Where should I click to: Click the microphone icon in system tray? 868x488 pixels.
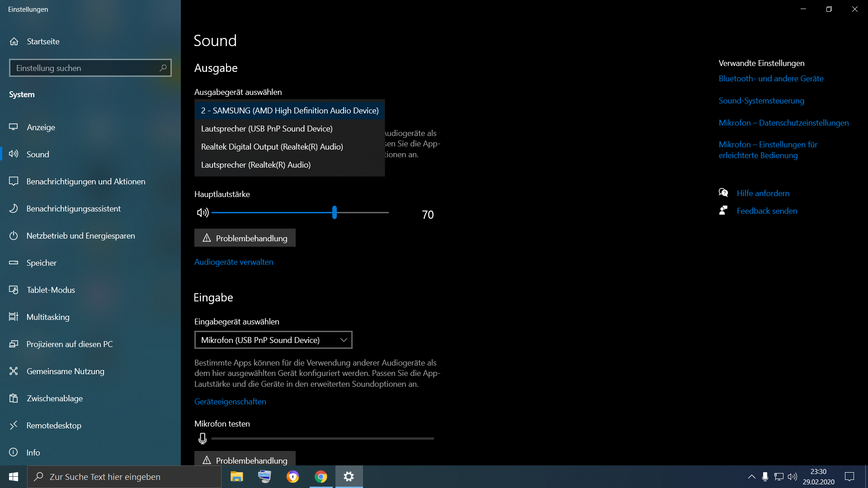click(x=765, y=477)
